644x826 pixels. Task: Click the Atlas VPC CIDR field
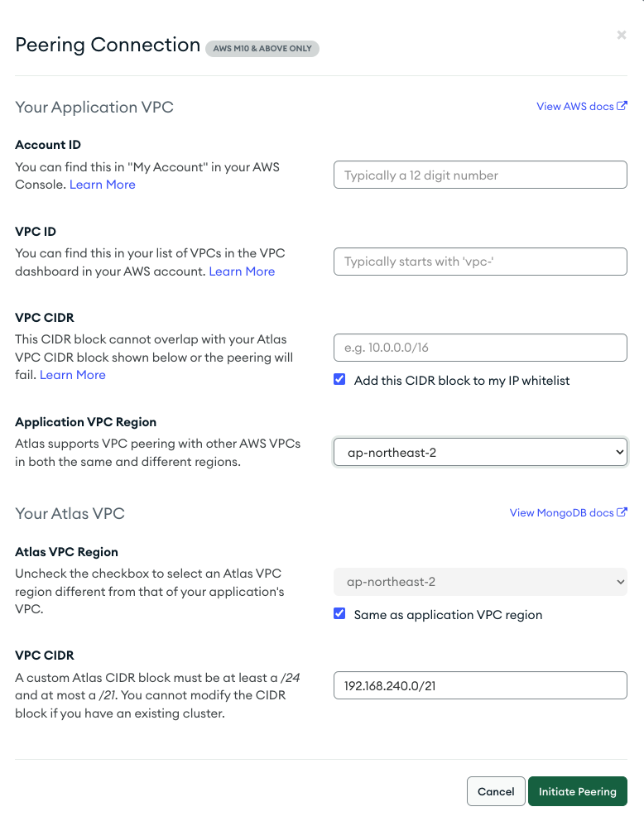[x=480, y=685]
